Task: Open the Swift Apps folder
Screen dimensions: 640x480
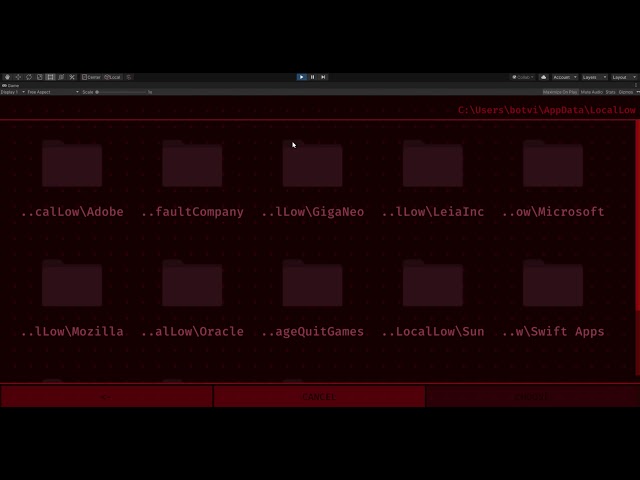Action: coord(553,283)
